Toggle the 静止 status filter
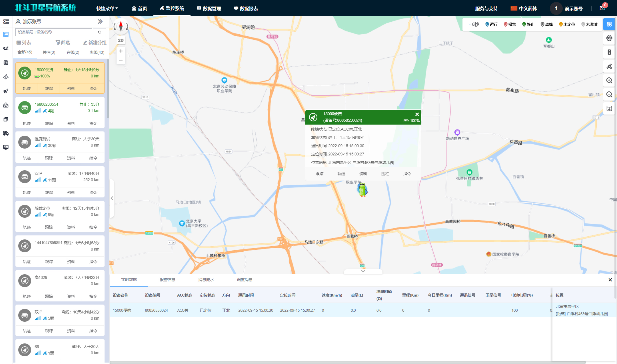 [528, 24]
